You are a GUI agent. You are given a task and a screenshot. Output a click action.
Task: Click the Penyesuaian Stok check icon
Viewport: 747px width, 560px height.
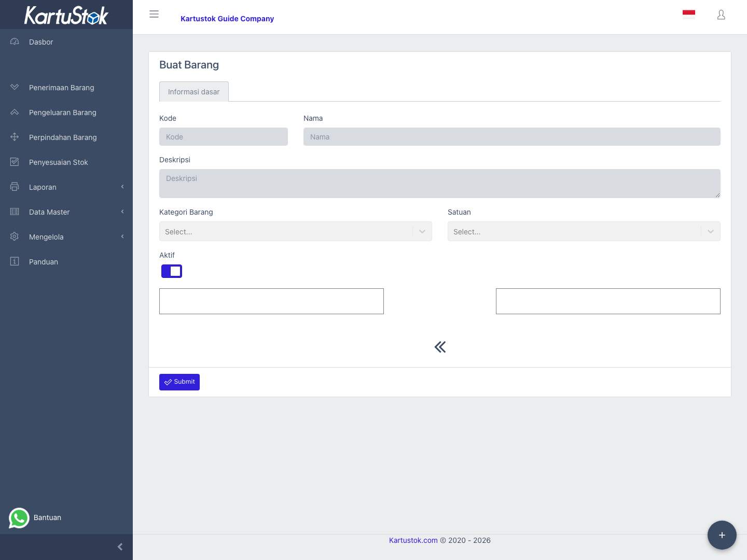[15, 162]
